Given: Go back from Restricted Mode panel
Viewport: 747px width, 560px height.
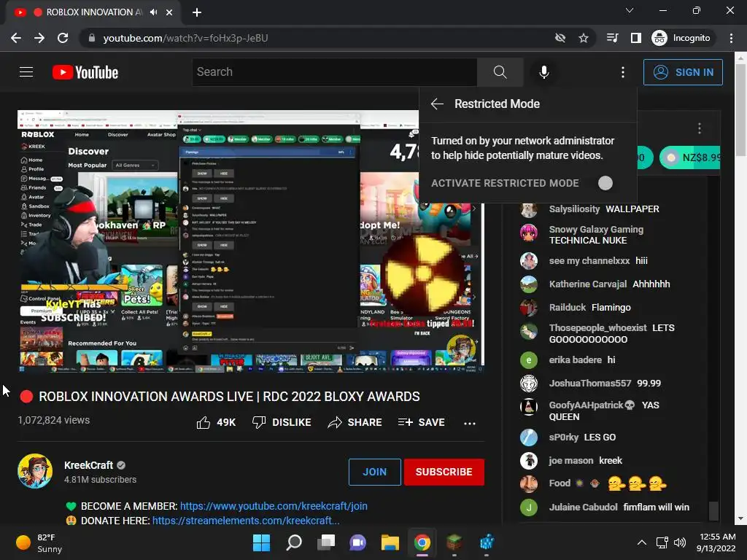Looking at the screenshot, I should [x=437, y=104].
